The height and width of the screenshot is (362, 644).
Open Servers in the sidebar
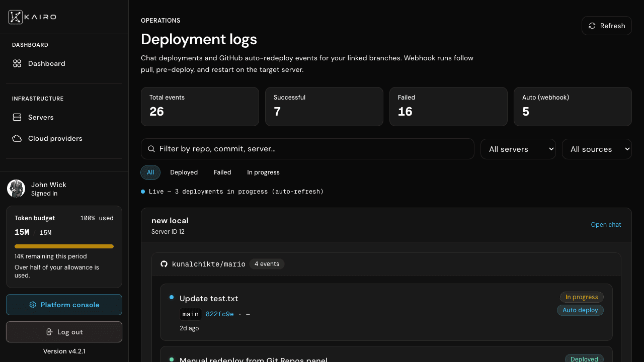click(x=64, y=117)
